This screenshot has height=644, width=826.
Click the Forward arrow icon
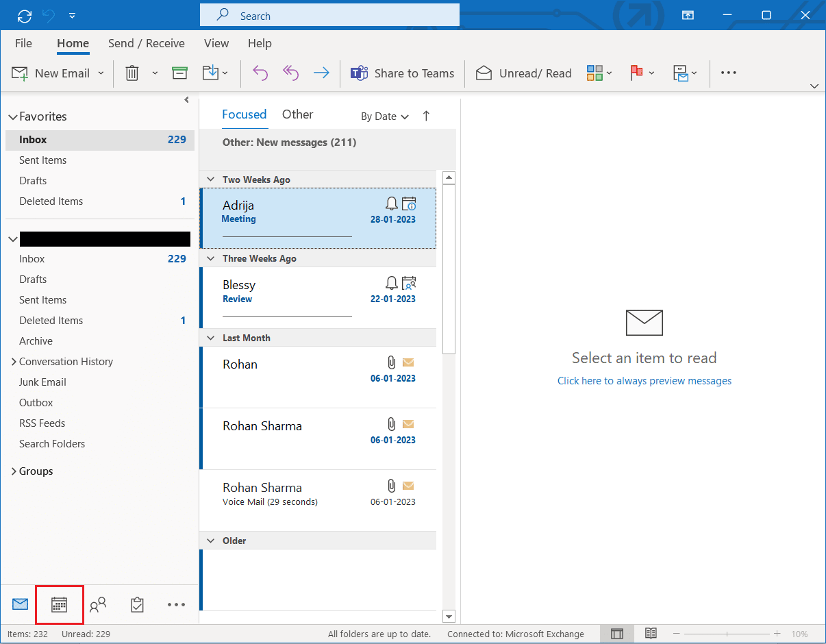pos(321,73)
